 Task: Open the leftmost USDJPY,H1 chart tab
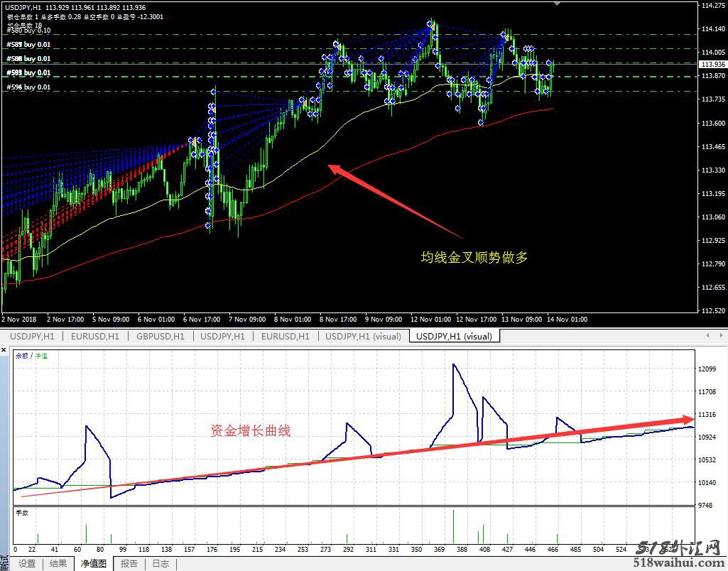click(32, 336)
